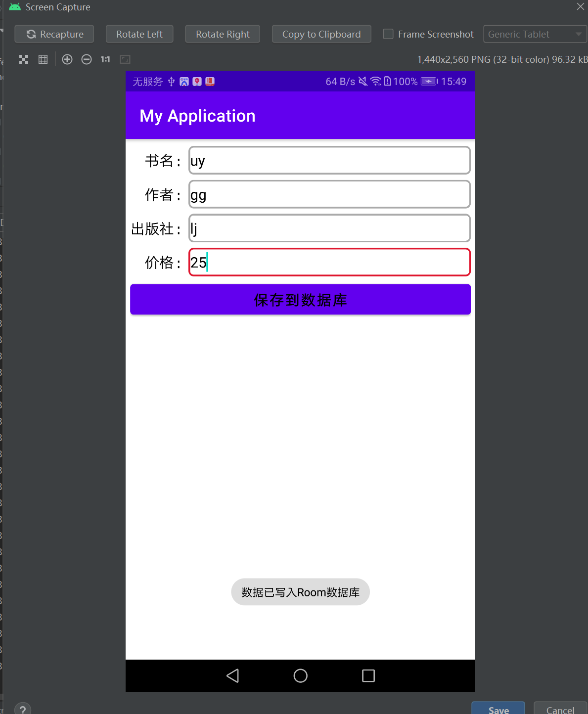
Task: Tap the Android back navigation icon
Action: 232,675
